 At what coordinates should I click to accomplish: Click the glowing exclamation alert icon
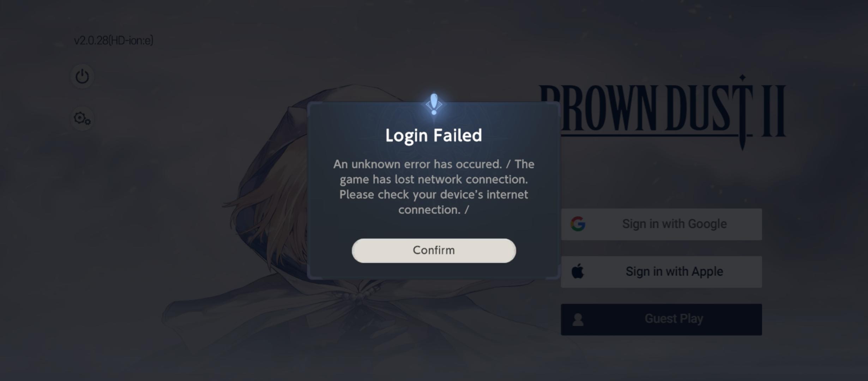(x=434, y=104)
